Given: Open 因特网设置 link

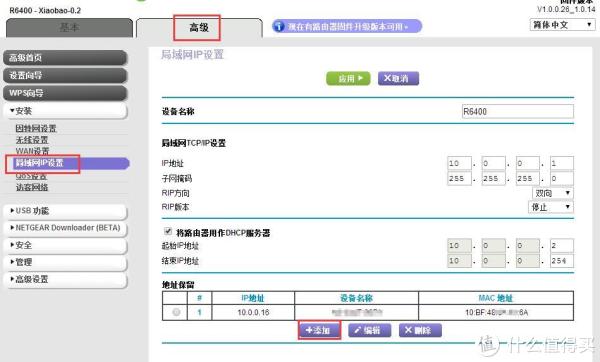Looking at the screenshot, I should [x=36, y=128].
